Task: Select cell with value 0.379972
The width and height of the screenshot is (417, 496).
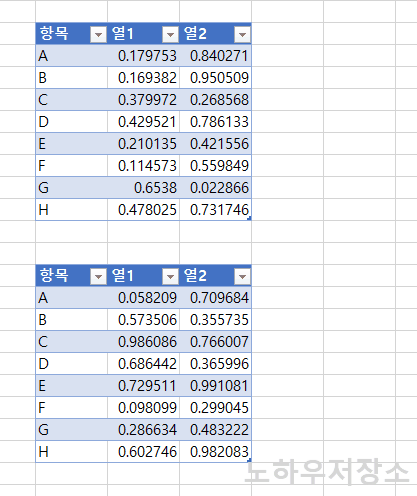Action: pos(144,100)
